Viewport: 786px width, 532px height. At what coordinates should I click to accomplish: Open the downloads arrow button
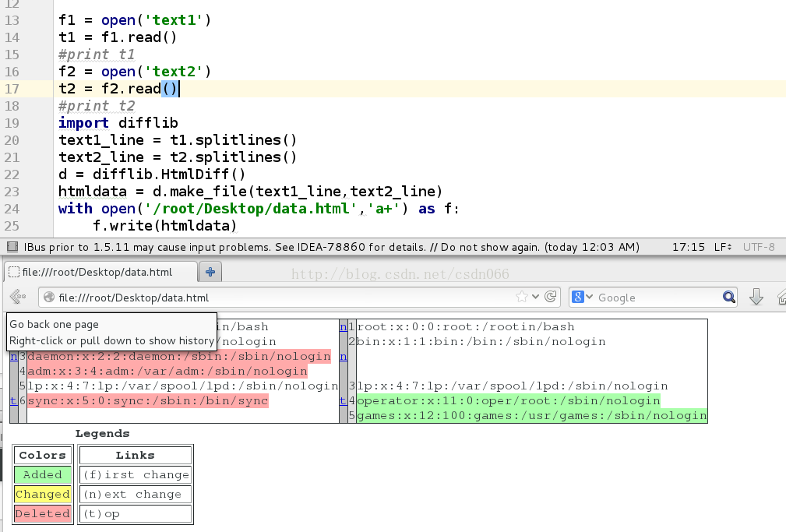(756, 297)
